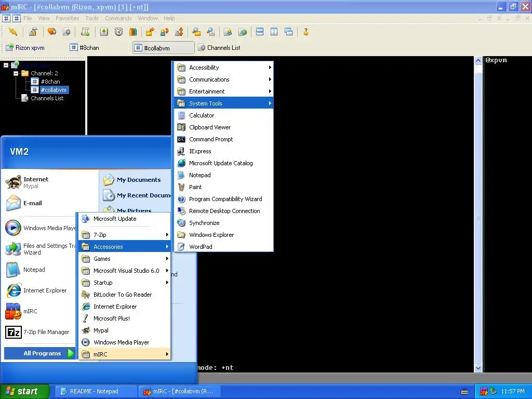The width and height of the screenshot is (532, 399).
Task: Click the About mIRC question-mark icon
Action: [x=305, y=32]
